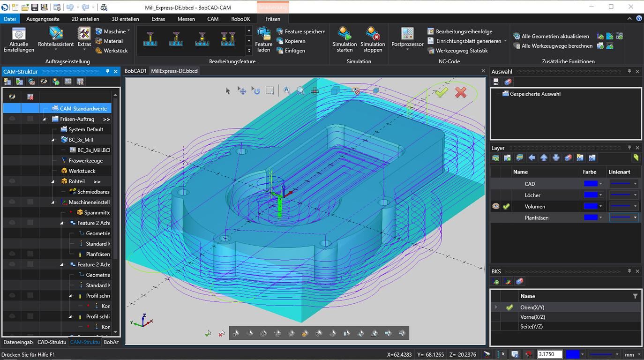644x360 pixels.
Task: Toggle active checkmark of Volumen layer
Action: [506, 206]
